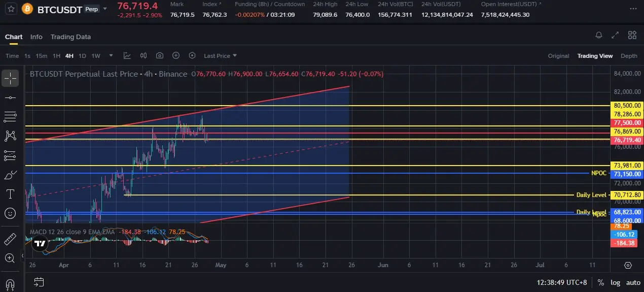Open the go to date calendar icon
Viewport: 644px width, 292px height.
pos(39,282)
